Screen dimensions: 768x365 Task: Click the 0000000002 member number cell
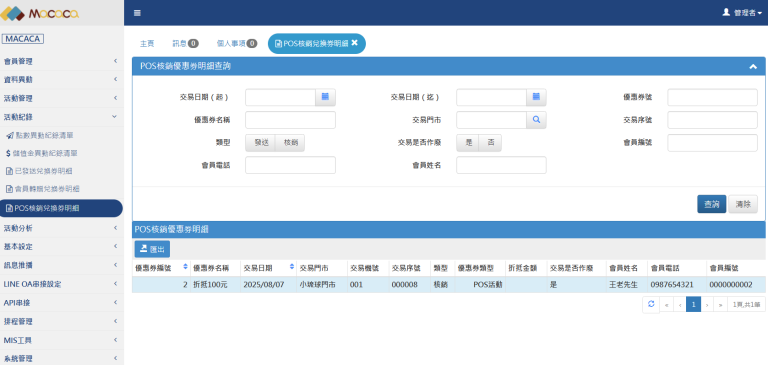tap(735, 284)
